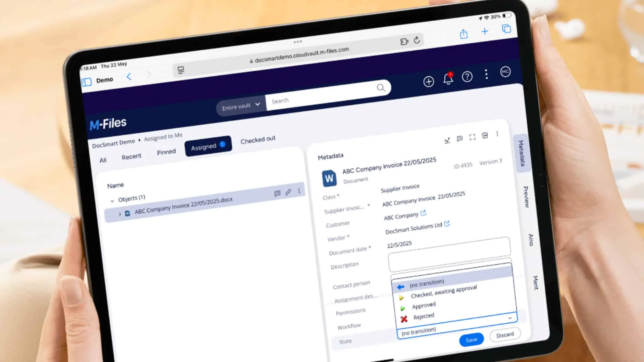The height and width of the screenshot is (362, 644).
Task: Switch to the Pinned tab
Action: (166, 152)
